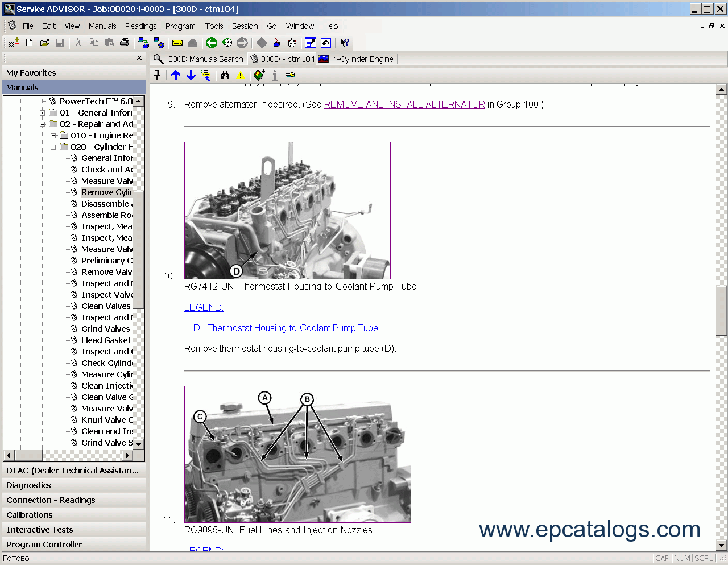Image resolution: width=728 pixels, height=565 pixels.
Task: Open the Window menu
Action: [300, 26]
